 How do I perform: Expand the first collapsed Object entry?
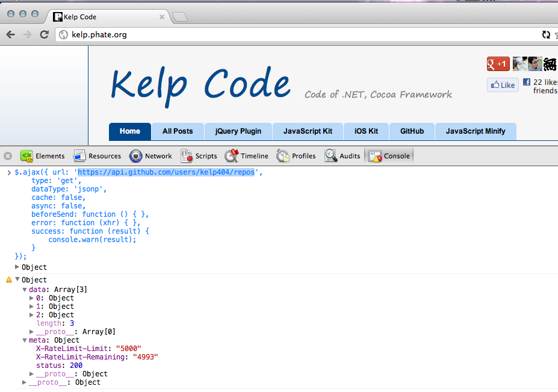pyautogui.click(x=17, y=267)
